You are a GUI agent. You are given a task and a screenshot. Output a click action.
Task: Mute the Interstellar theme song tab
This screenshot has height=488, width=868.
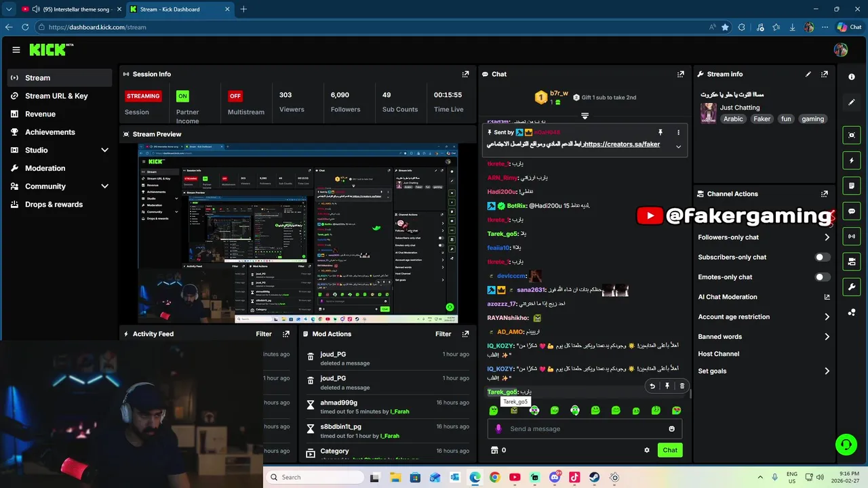tap(35, 9)
